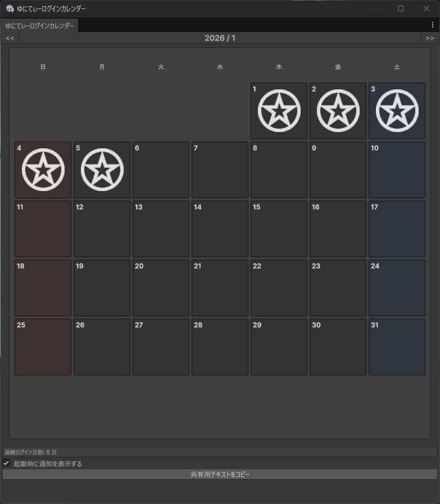Click the star stamp on January 1

279,111
